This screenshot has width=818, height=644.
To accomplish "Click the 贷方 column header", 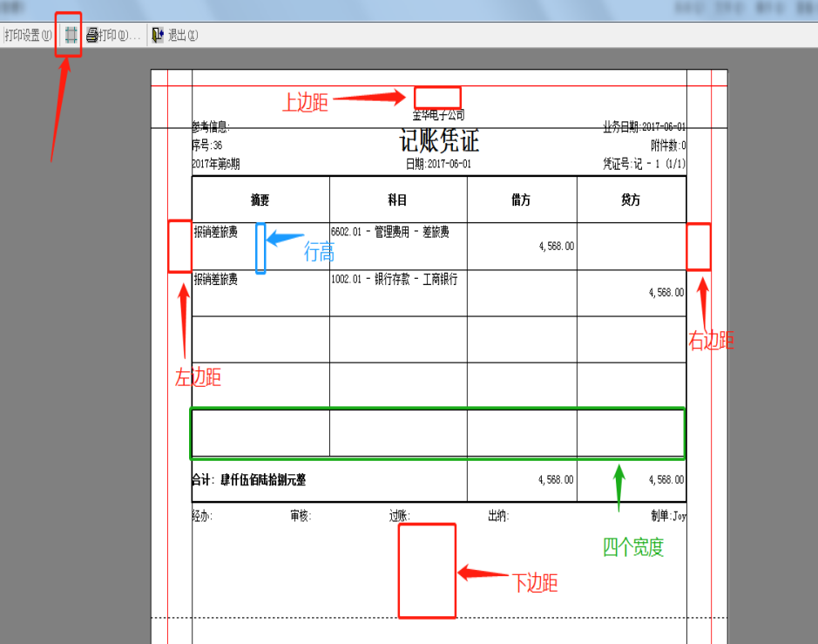I will 630,200.
